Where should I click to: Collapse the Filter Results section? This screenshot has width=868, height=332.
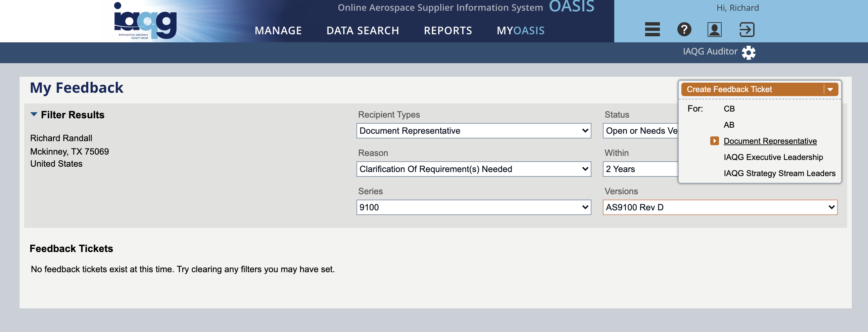click(x=34, y=114)
